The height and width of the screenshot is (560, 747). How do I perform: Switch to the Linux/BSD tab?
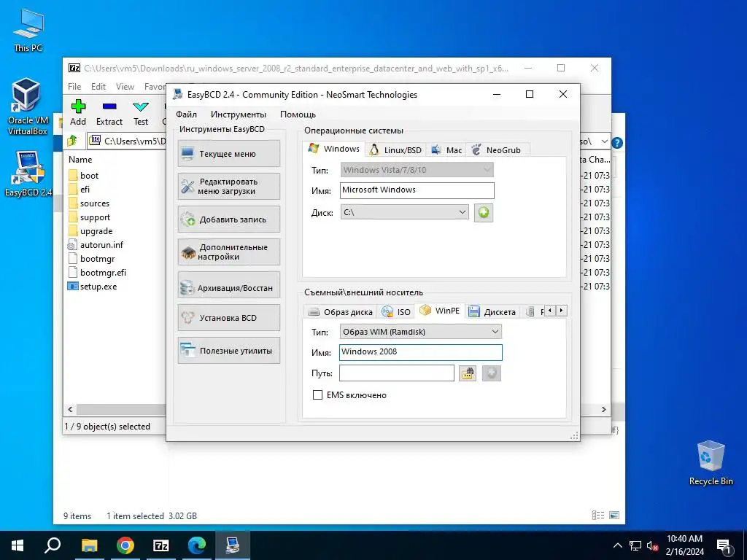pyautogui.click(x=396, y=150)
